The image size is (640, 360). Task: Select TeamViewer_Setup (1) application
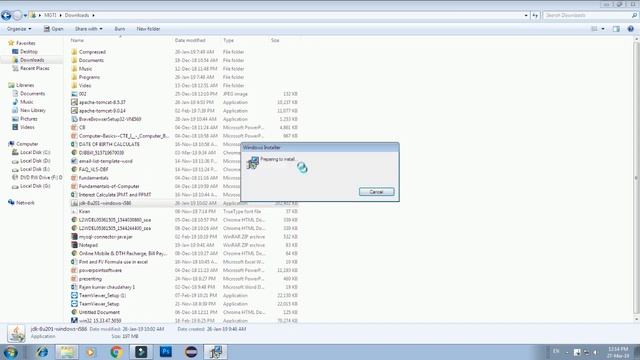point(102,295)
